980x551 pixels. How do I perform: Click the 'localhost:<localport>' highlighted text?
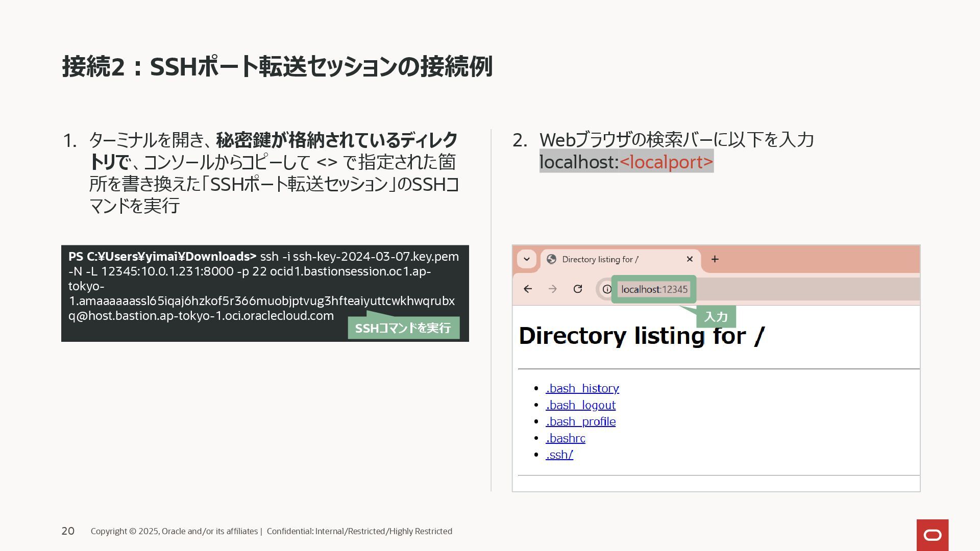pyautogui.click(x=626, y=162)
